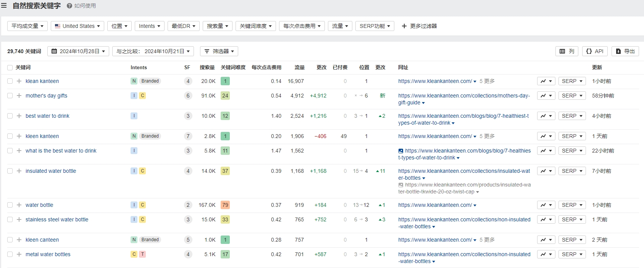Viewport: 644px width, 268px height.
Task: Open the SERP功能 filter dropdown
Action: tap(375, 26)
